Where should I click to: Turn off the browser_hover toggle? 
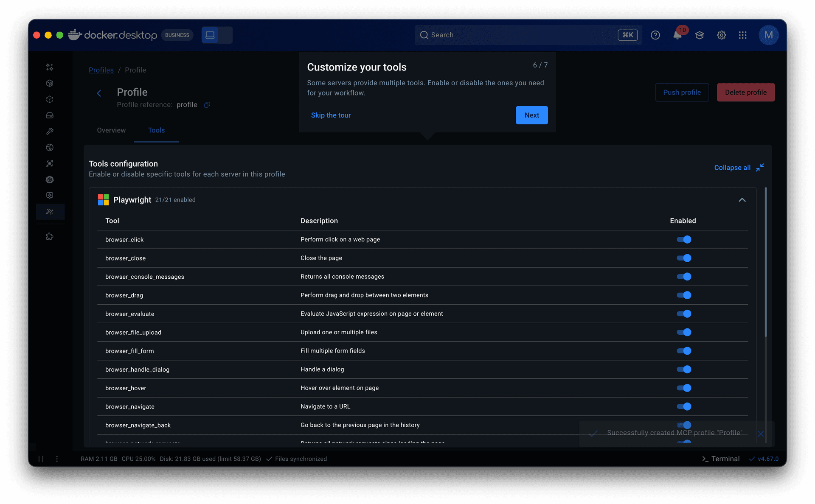tap(684, 388)
